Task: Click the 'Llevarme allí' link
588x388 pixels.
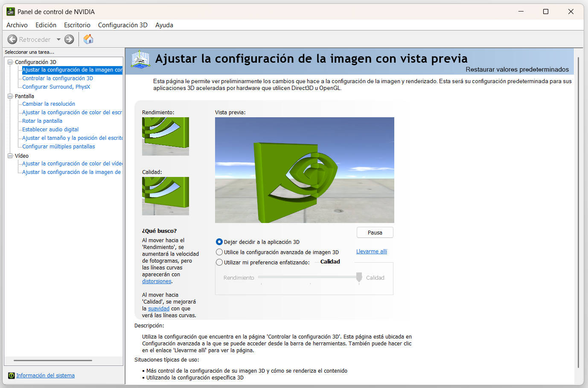Action: [x=372, y=252]
